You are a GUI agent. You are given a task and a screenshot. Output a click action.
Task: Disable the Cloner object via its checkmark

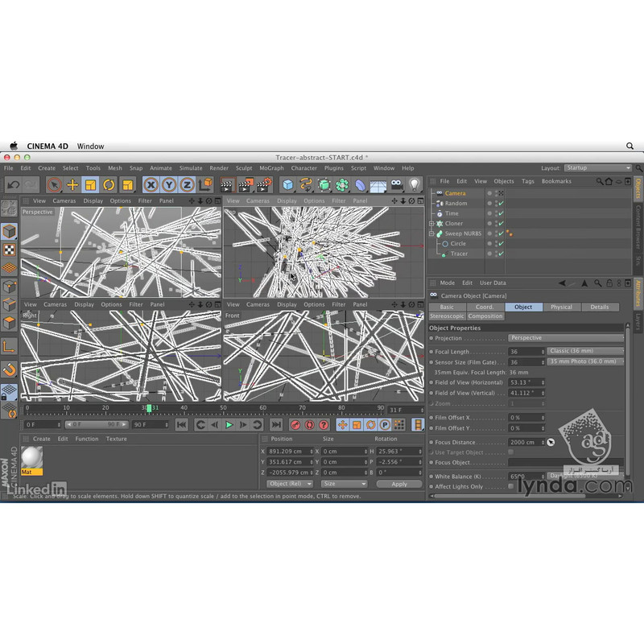501,224
